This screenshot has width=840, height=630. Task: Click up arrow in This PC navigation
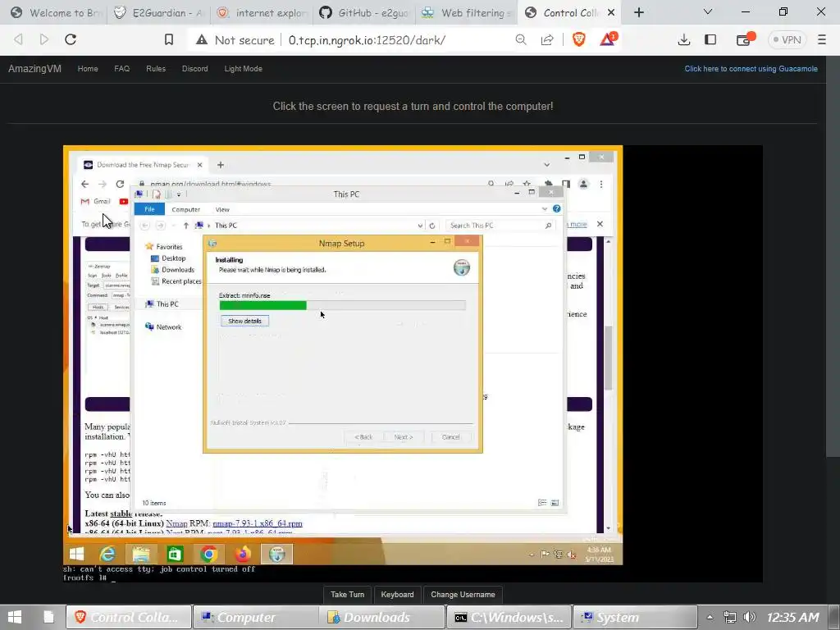(186, 226)
